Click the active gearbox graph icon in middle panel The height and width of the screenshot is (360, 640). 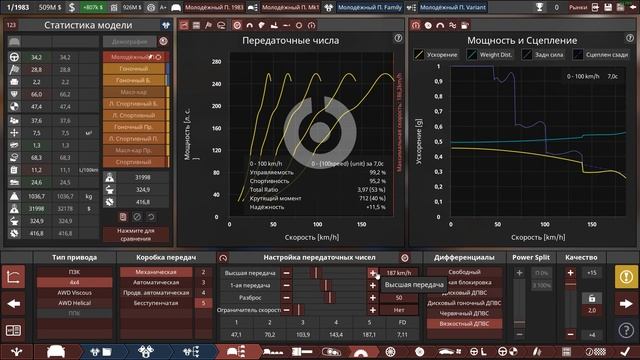coord(237,25)
